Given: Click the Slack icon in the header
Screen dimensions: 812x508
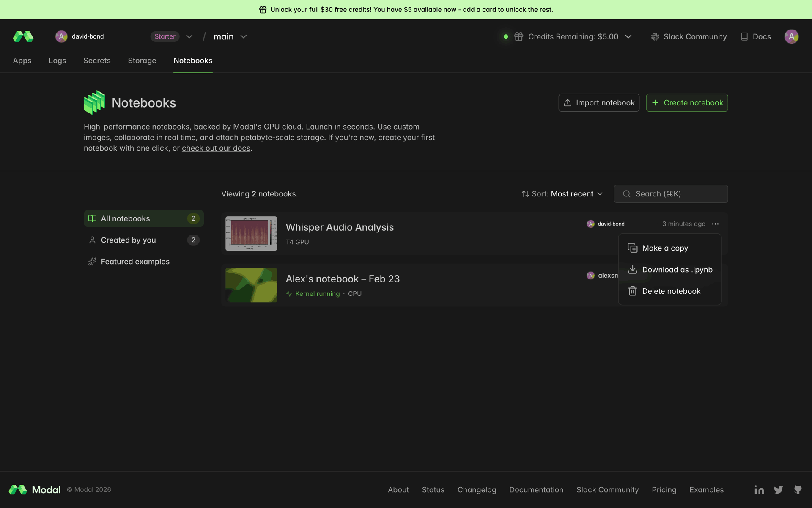Looking at the screenshot, I should (x=655, y=36).
